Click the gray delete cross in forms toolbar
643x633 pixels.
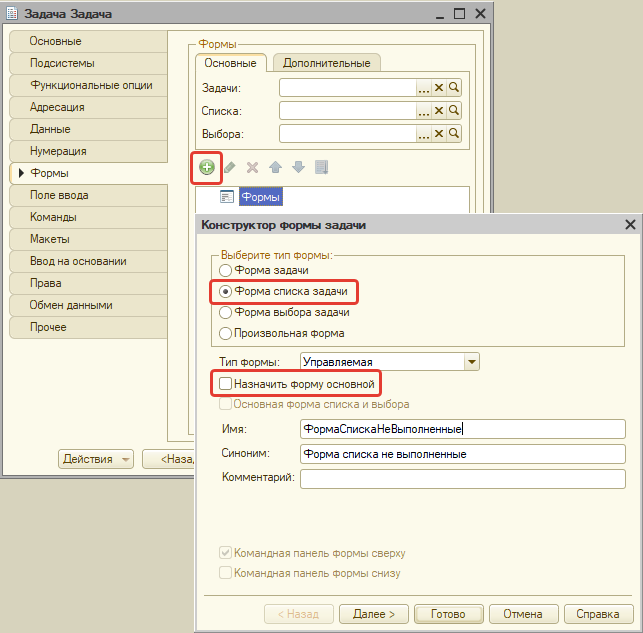tap(252, 167)
